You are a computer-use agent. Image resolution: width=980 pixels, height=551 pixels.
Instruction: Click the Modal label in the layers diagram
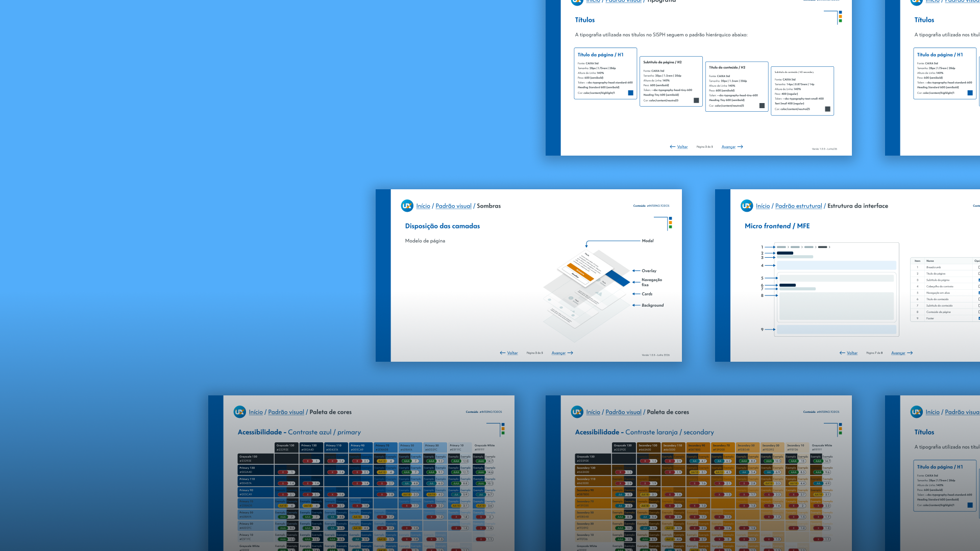[648, 241]
